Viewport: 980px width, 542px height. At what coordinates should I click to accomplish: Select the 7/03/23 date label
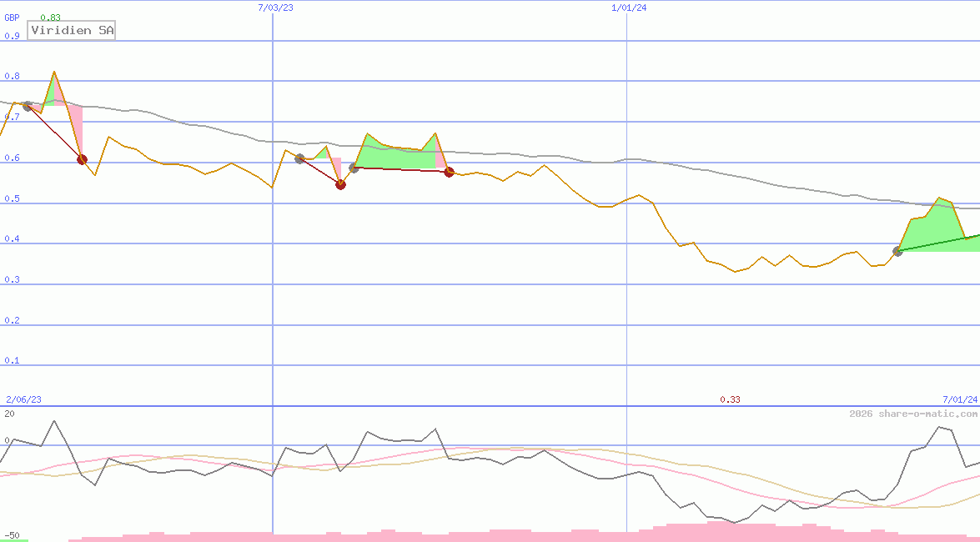tap(276, 8)
